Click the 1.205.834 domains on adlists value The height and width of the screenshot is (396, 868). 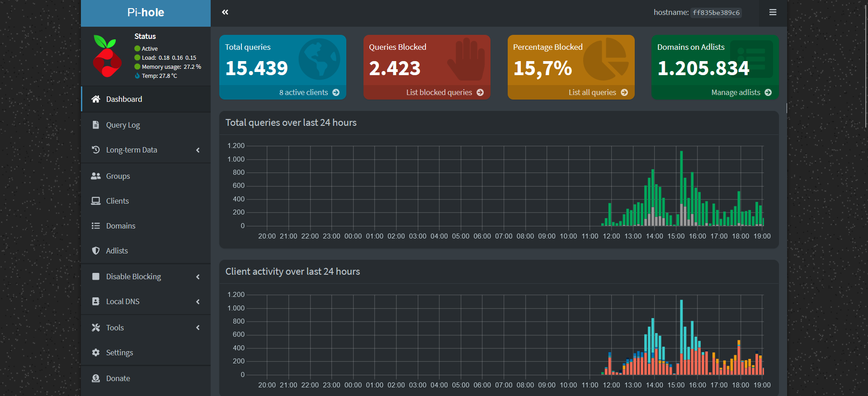(703, 68)
